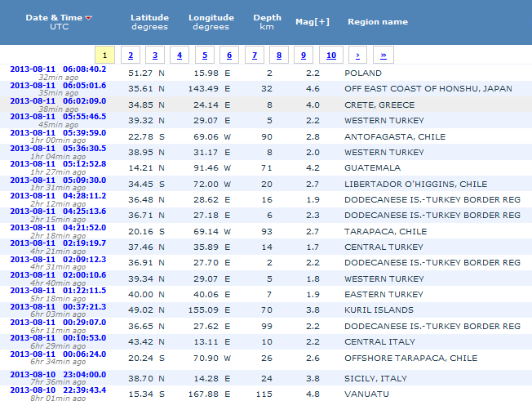Click the ANTOFAGASTA, CHILE region cell
This screenshot has height=401, width=532.
pos(395,137)
